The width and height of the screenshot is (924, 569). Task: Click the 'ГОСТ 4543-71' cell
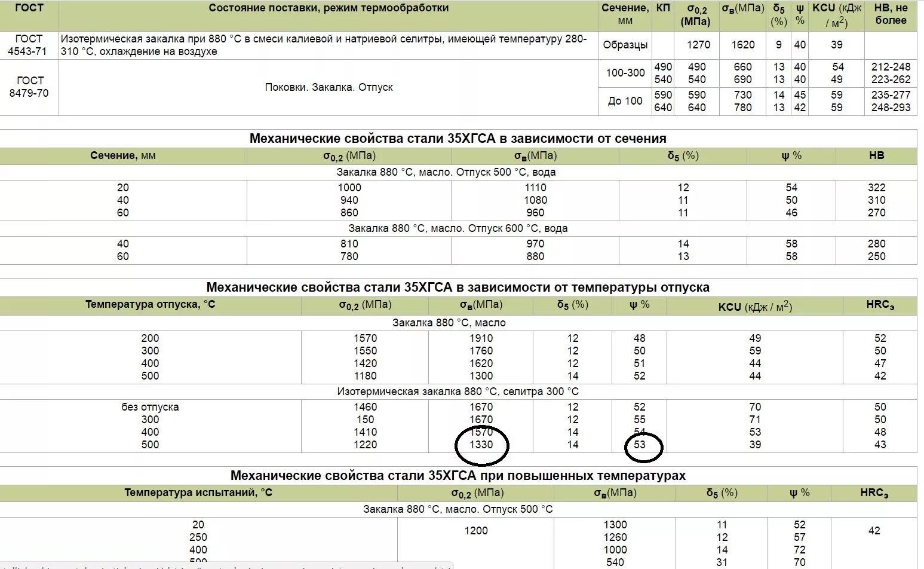[29, 45]
